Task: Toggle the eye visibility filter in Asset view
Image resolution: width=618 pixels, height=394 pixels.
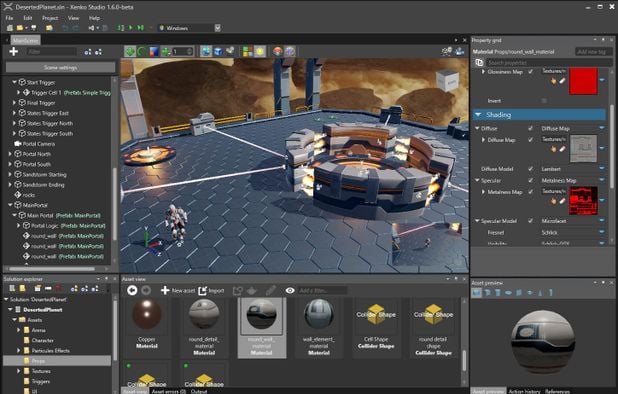Action: 290,290
